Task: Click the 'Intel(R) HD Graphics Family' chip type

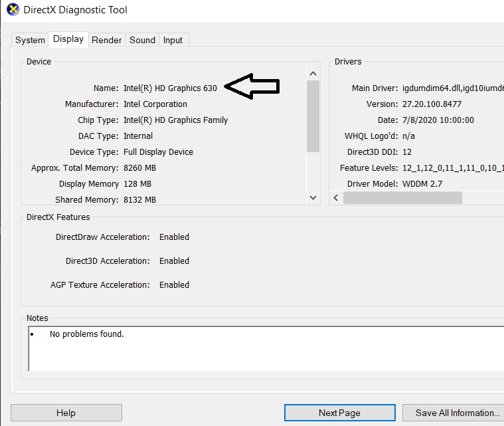Action: (175, 120)
